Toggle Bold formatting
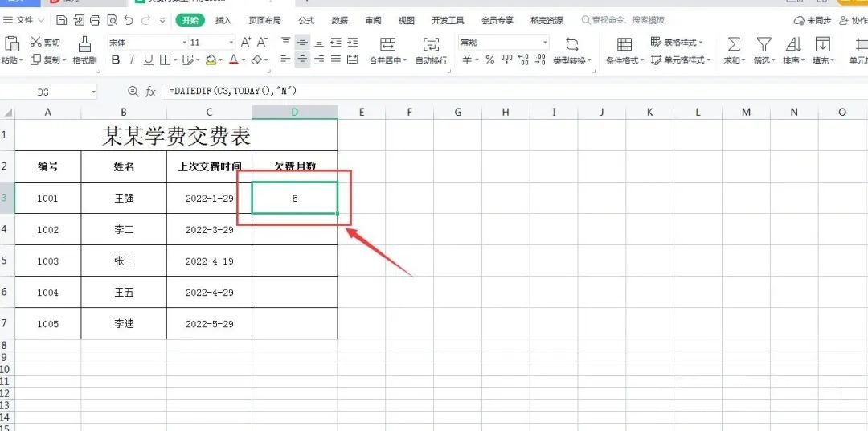The image size is (868, 431). point(115,60)
